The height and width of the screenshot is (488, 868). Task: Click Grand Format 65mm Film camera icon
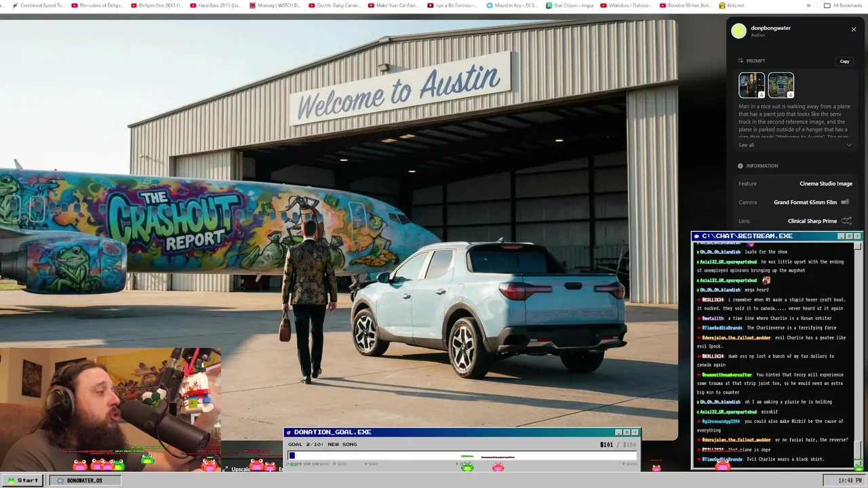pyautogui.click(x=845, y=202)
